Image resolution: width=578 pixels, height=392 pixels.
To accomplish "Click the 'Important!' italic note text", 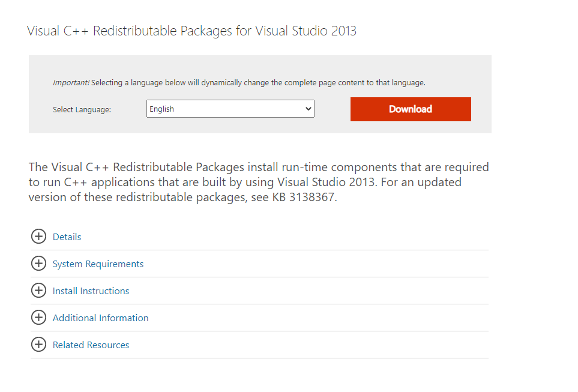I will (71, 83).
